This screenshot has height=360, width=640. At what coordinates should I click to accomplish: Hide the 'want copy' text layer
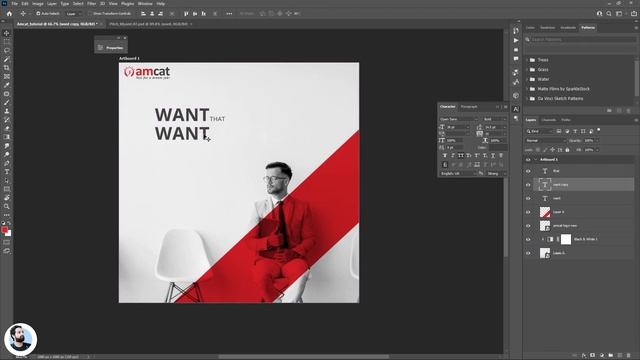[x=528, y=185]
